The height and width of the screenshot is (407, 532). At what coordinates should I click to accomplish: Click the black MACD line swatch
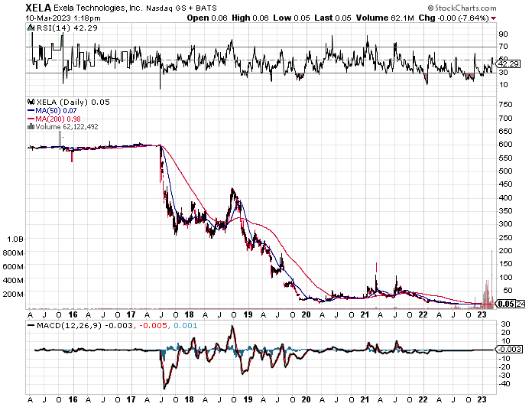pos(31,326)
